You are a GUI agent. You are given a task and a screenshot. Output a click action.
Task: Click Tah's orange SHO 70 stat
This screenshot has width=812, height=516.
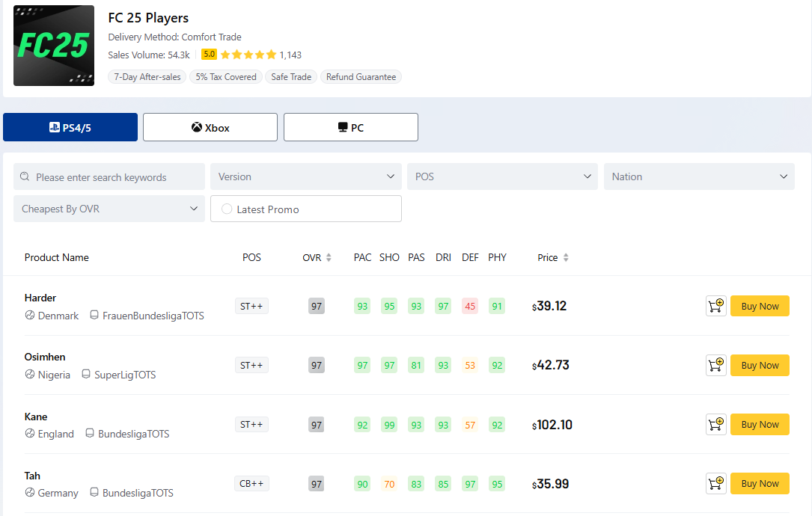tap(389, 484)
